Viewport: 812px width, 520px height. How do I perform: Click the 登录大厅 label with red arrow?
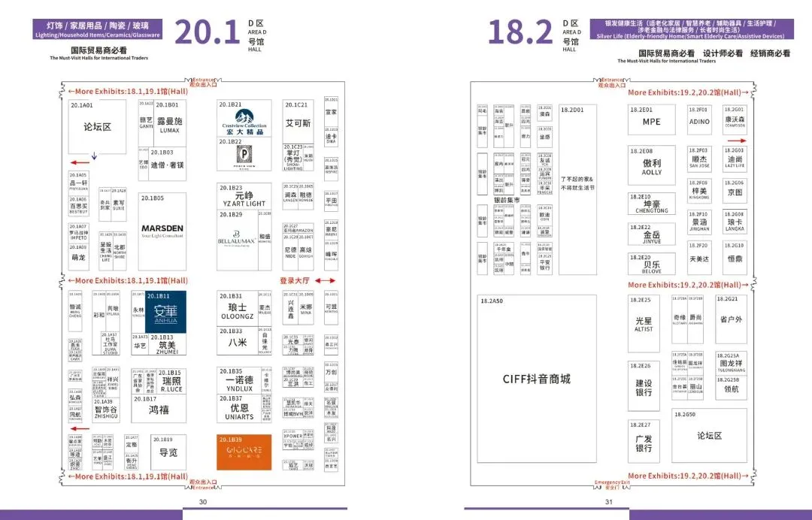pyautogui.click(x=308, y=280)
